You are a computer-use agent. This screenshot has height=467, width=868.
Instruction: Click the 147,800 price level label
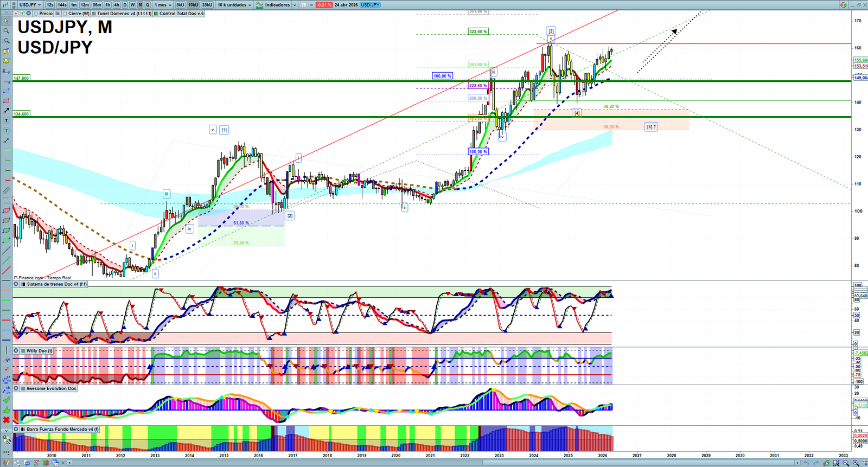[21, 78]
